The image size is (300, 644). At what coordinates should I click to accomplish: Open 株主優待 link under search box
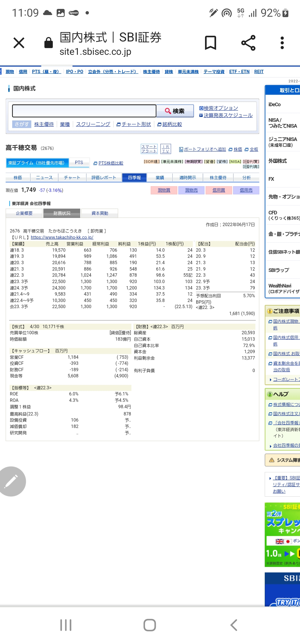click(x=44, y=124)
